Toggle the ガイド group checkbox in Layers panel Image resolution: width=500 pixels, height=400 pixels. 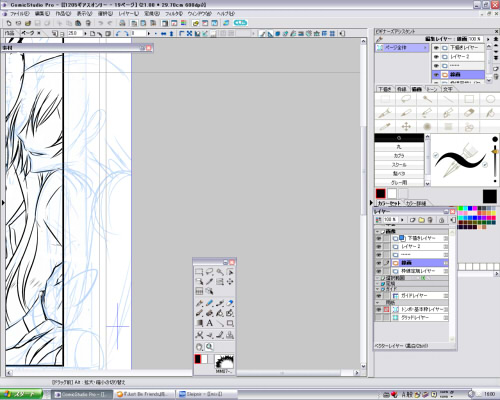coord(383,289)
